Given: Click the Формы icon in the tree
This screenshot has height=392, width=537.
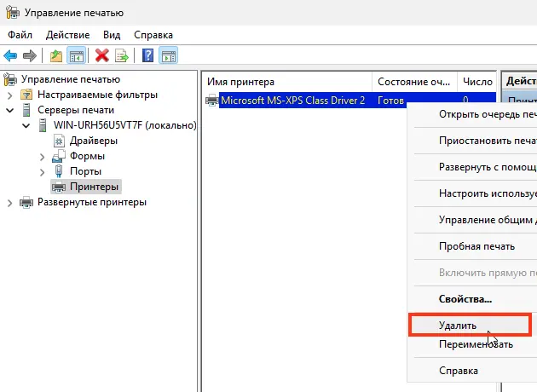Looking at the screenshot, I should pos(59,156).
